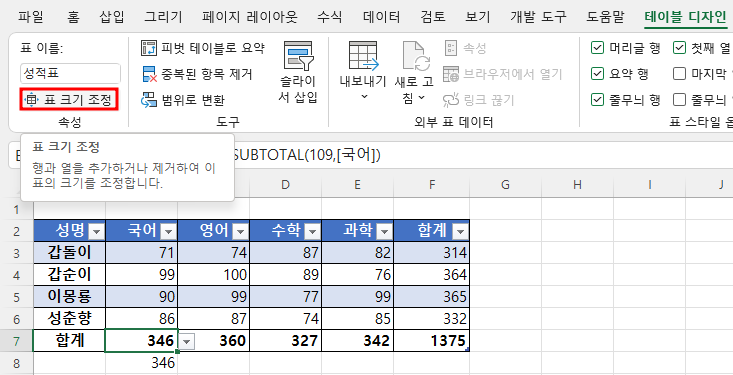Select 합계 label cell in row 7
Image resolution: width=733 pixels, height=375 pixels.
click(x=70, y=341)
